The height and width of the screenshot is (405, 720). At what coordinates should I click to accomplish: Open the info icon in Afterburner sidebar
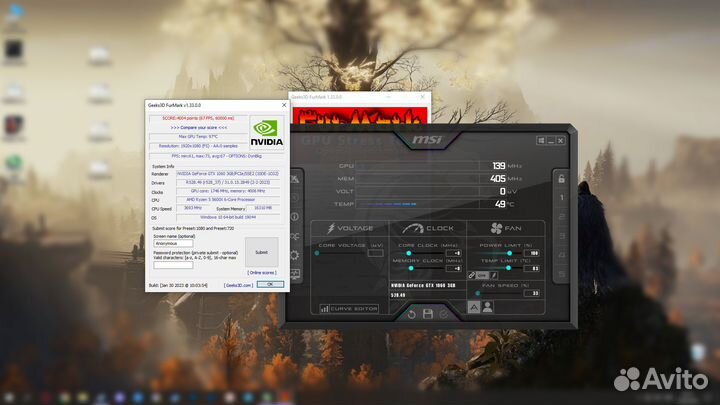[x=295, y=217]
